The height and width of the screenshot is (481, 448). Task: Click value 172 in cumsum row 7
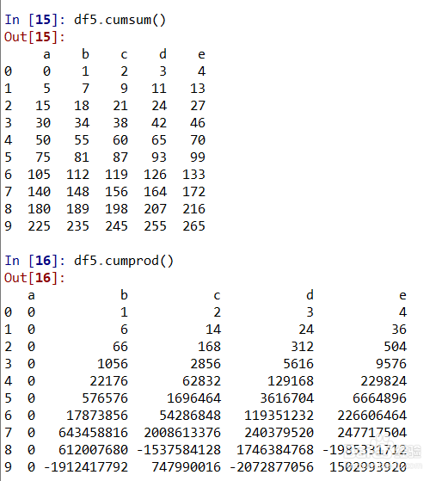click(x=193, y=192)
